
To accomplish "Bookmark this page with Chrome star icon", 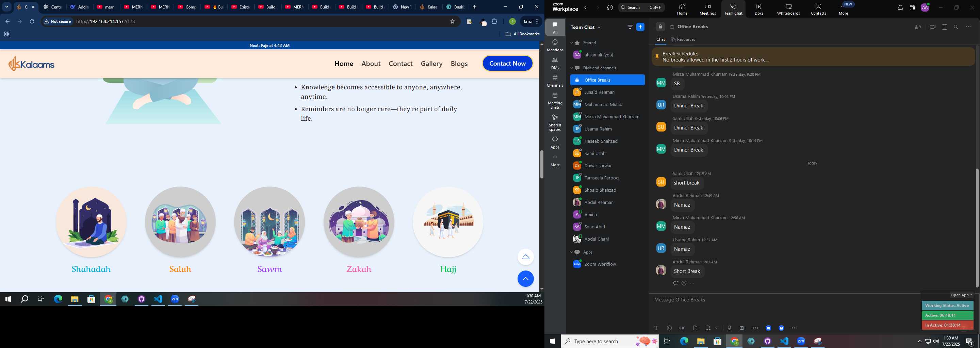I will pos(452,22).
